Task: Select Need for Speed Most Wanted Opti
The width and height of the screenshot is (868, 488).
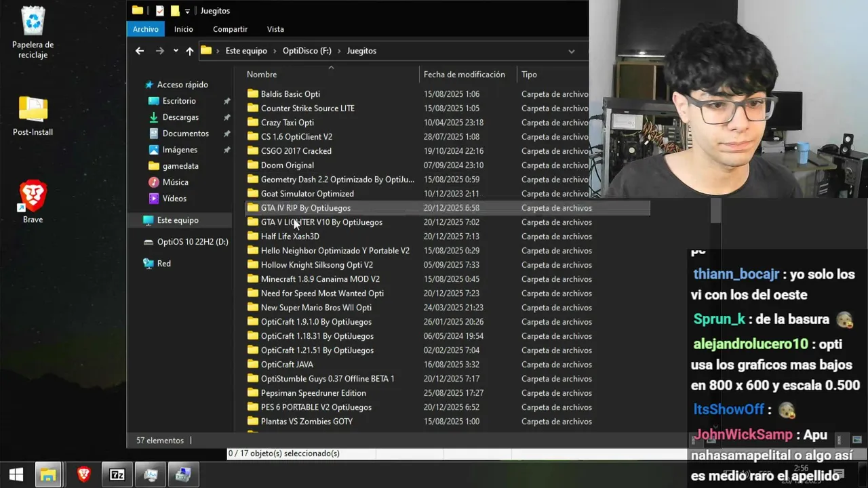Action: click(x=322, y=293)
